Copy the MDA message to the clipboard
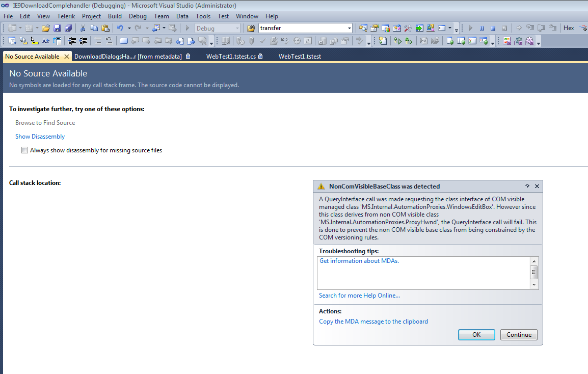The width and height of the screenshot is (588, 374). click(373, 322)
